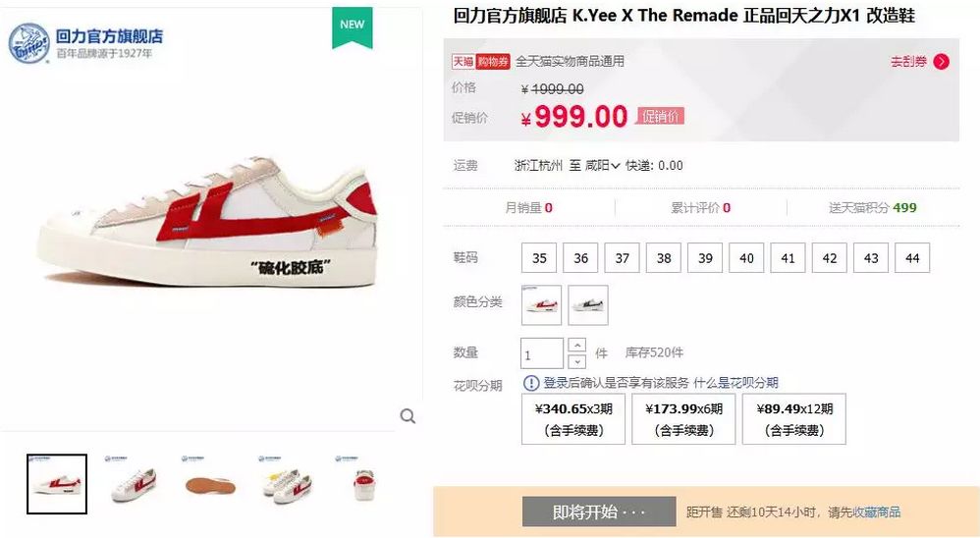Select shoe size 40
The image size is (980, 538).
746,257
